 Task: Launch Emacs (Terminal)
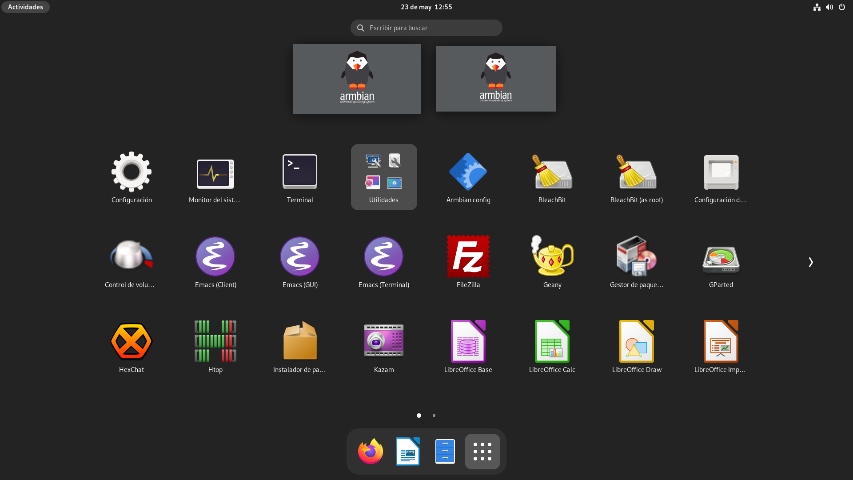(x=384, y=262)
